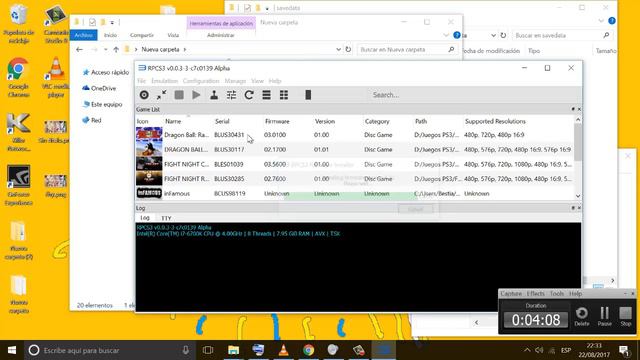Screen dimensions: 640x360
Task: Switch to list view icon in RPCS3 toolbar
Action: click(x=267, y=95)
